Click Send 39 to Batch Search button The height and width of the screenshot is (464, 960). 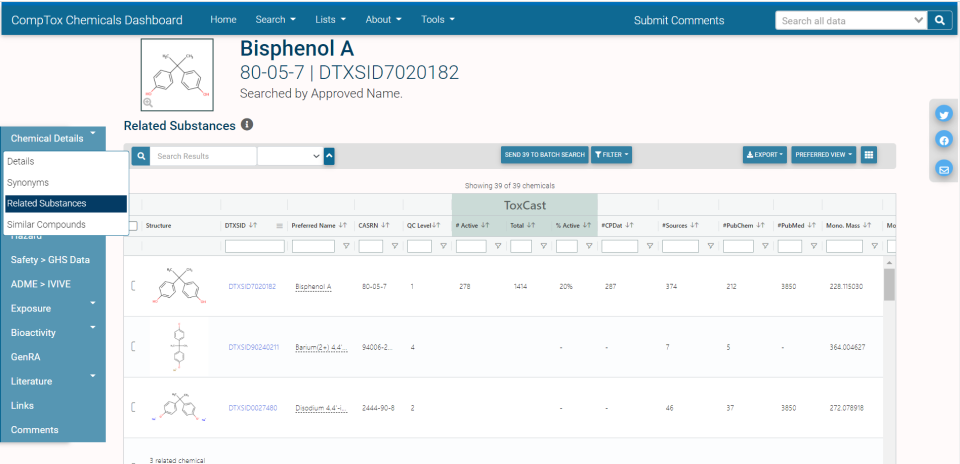coord(544,155)
